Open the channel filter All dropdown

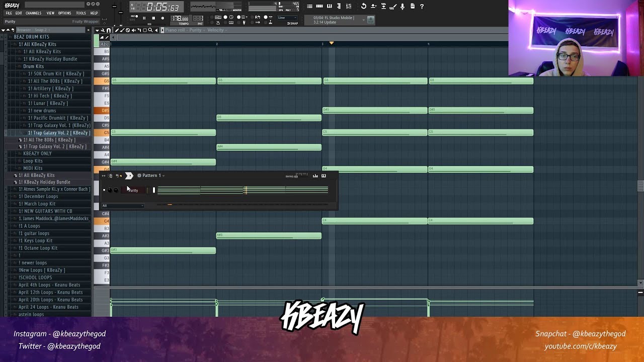coord(123,206)
